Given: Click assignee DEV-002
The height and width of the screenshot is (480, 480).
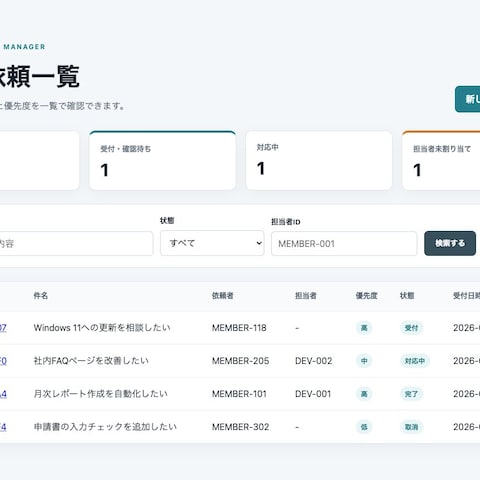Looking at the screenshot, I should tap(313, 361).
